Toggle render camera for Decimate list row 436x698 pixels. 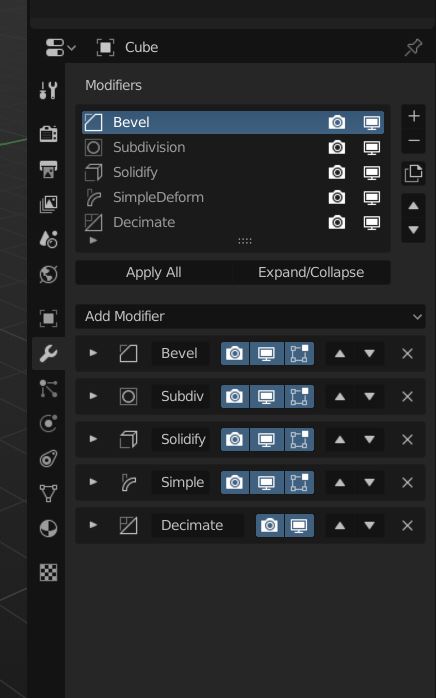point(337,222)
